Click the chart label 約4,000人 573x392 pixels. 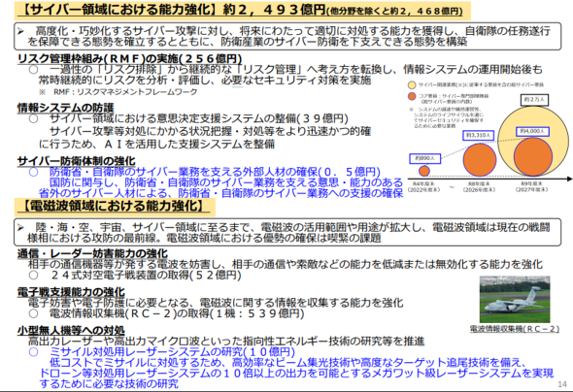(532, 131)
